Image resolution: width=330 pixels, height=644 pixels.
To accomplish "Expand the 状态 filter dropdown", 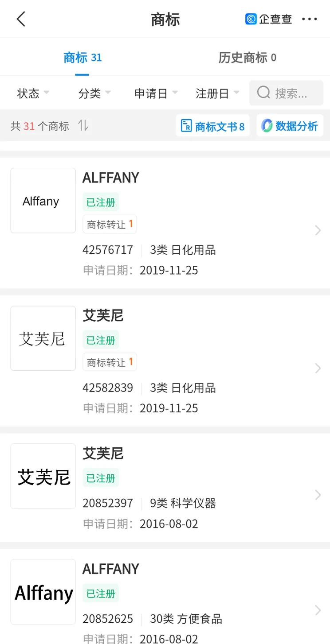I will (33, 93).
